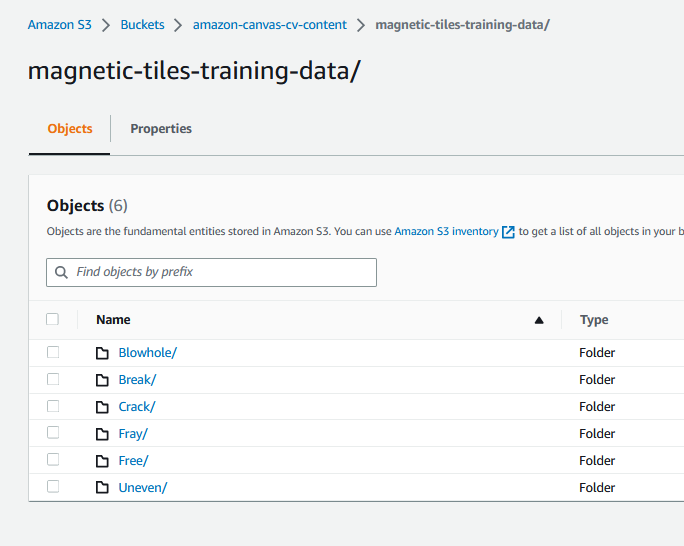This screenshot has height=546, width=684.
Task: Click the Break folder icon
Action: tap(102, 380)
